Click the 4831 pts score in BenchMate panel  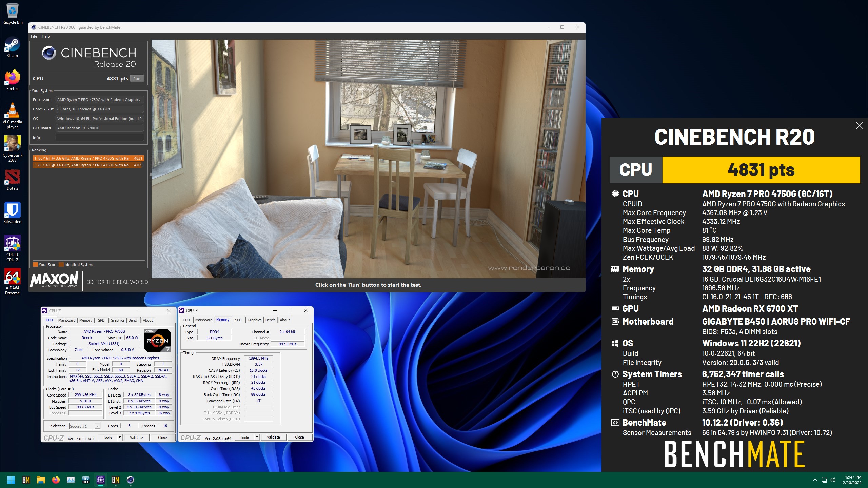(x=761, y=170)
